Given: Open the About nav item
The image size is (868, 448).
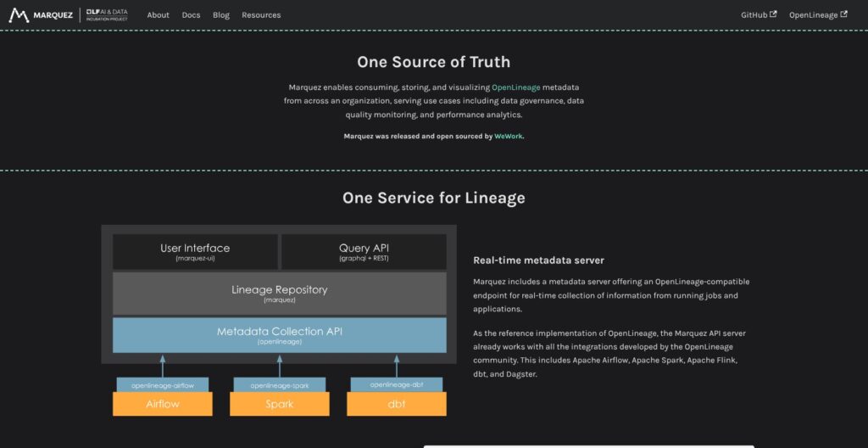Looking at the screenshot, I should (159, 15).
